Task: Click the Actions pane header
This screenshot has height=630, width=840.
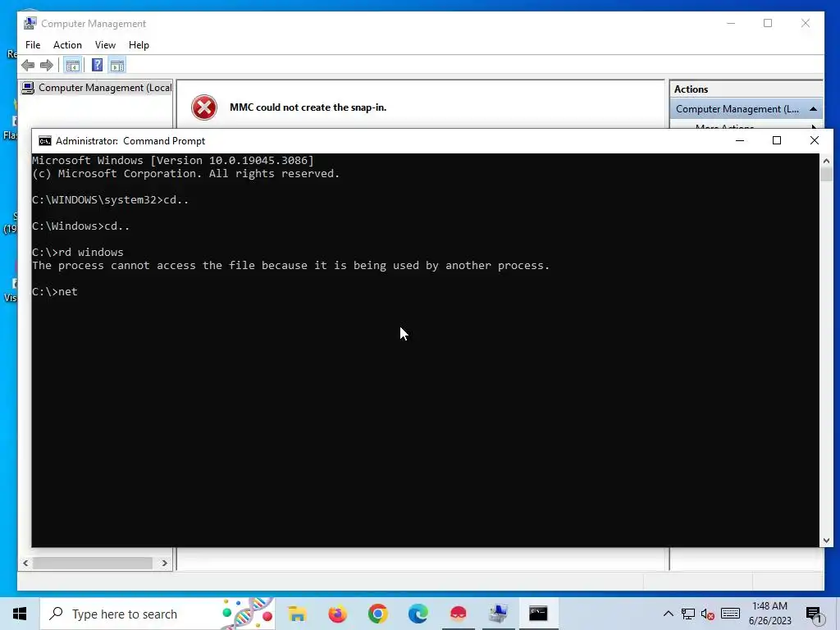Action: (745, 89)
